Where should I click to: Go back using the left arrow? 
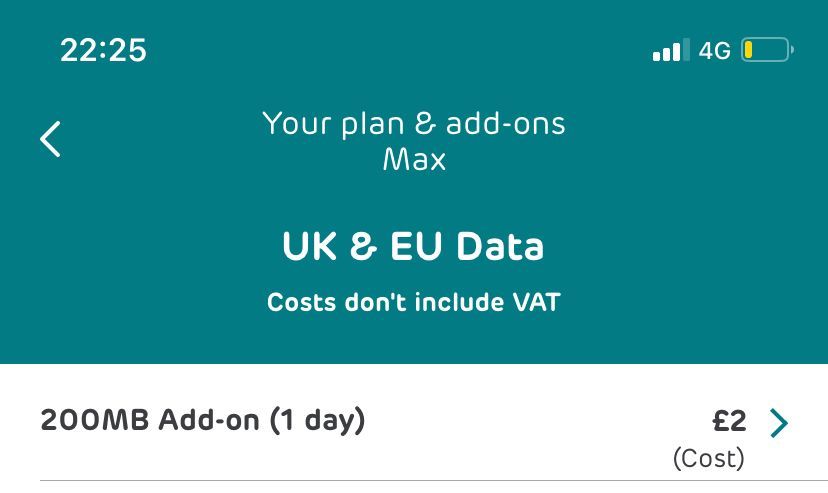[x=50, y=139]
